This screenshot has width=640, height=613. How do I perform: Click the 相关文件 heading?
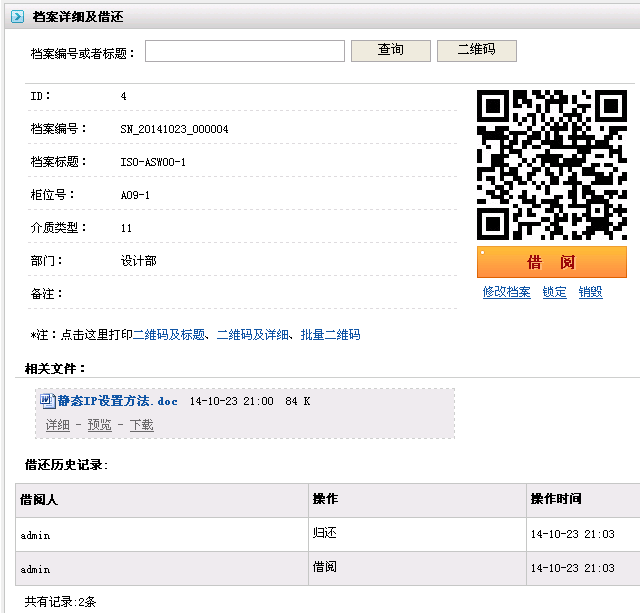pyautogui.click(x=55, y=369)
